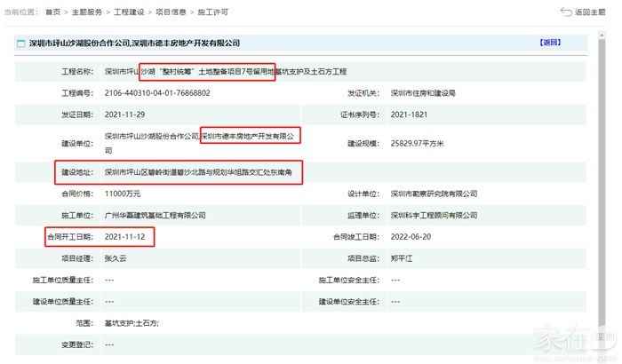Open 首页 in the breadcrumb
Screen dimensions: 622x364
point(54,12)
